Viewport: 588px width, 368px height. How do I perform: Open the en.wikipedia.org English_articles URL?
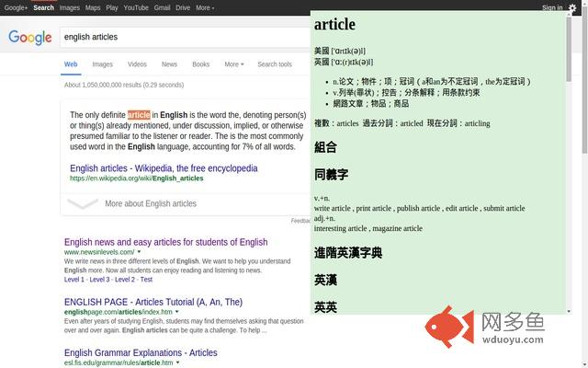137,178
